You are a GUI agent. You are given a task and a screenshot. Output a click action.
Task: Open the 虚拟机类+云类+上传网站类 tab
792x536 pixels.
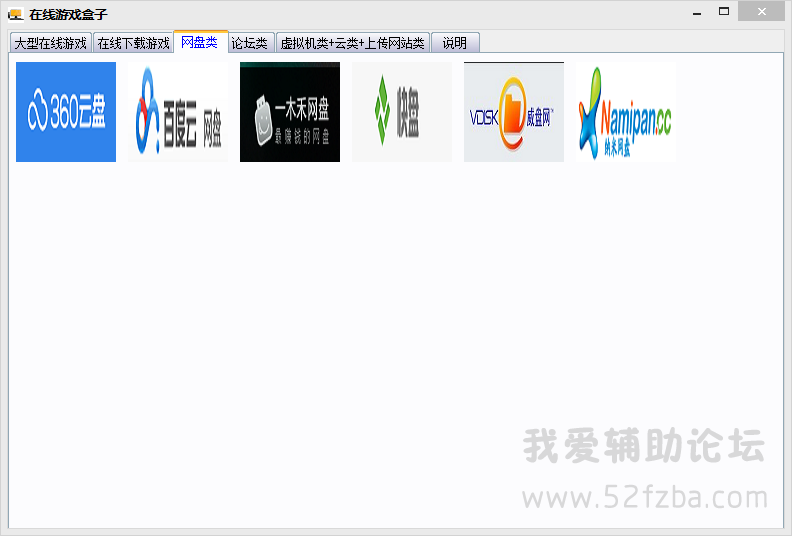coord(353,43)
